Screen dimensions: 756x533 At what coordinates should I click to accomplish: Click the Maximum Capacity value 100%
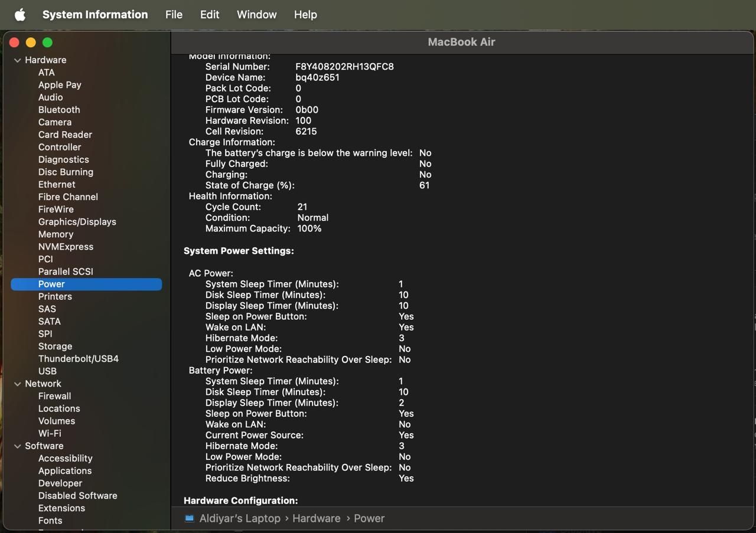(309, 228)
